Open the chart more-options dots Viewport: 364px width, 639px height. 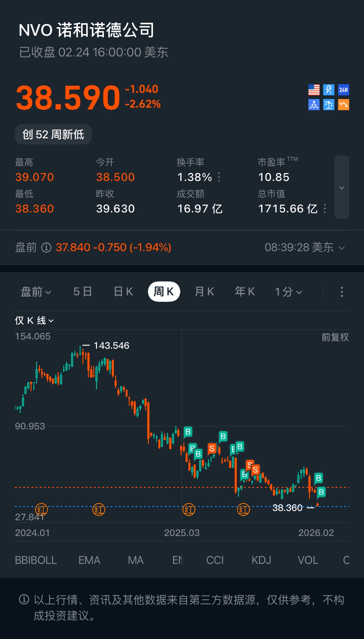pos(341,292)
